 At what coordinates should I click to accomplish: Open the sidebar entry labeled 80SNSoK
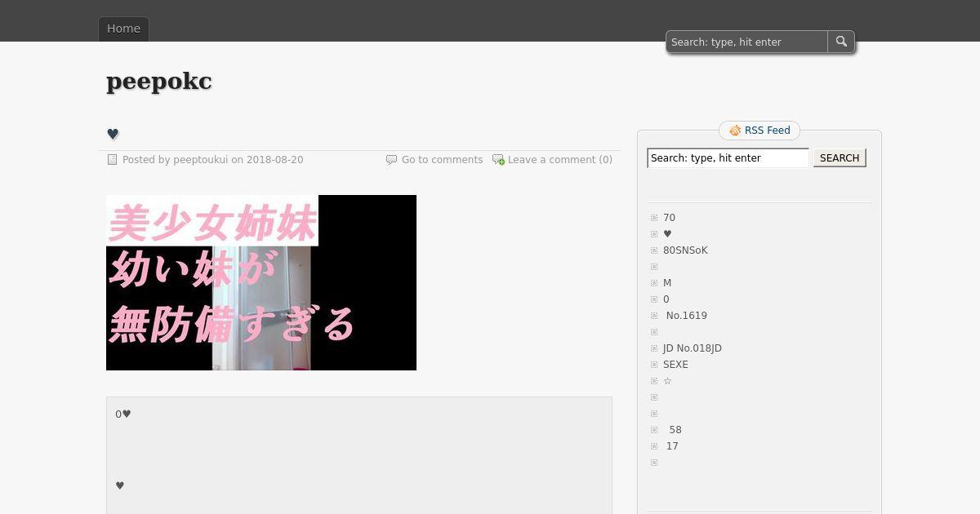point(685,250)
